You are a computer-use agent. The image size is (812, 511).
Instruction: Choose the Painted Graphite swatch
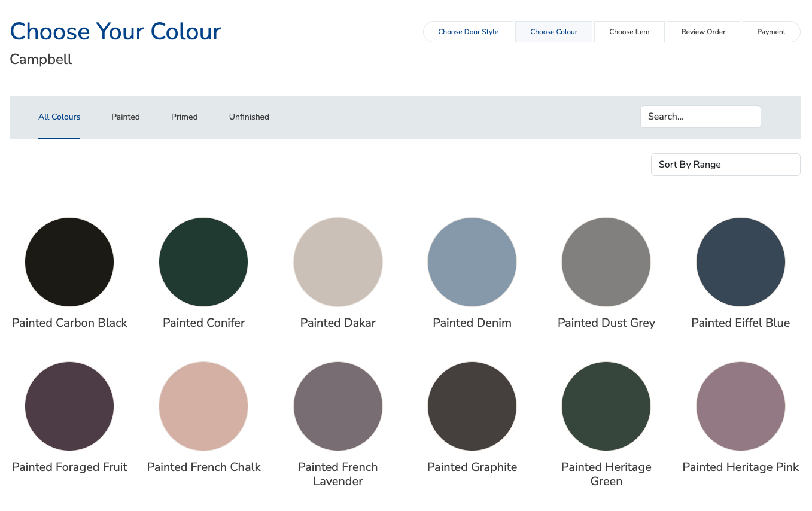(472, 406)
